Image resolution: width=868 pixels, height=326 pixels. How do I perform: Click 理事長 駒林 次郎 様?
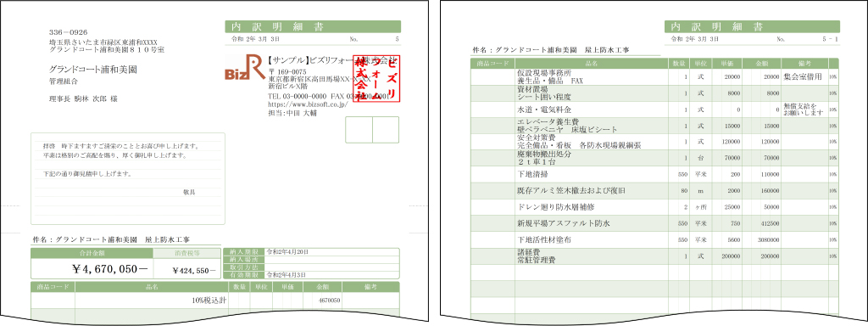(x=83, y=98)
